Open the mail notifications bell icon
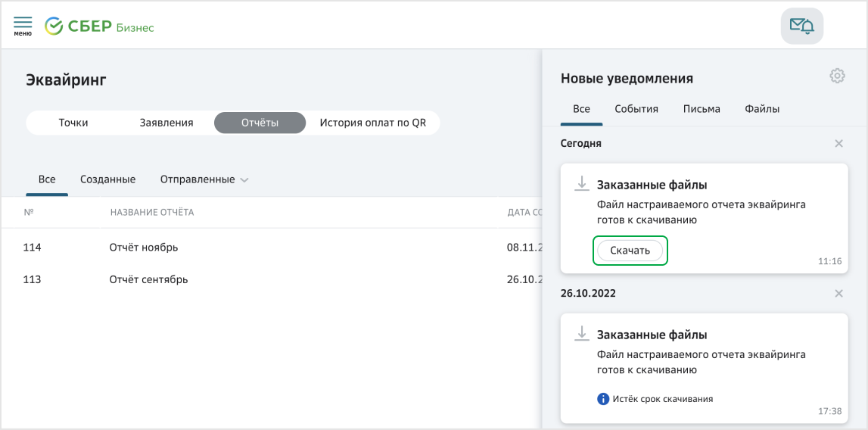 [801, 26]
